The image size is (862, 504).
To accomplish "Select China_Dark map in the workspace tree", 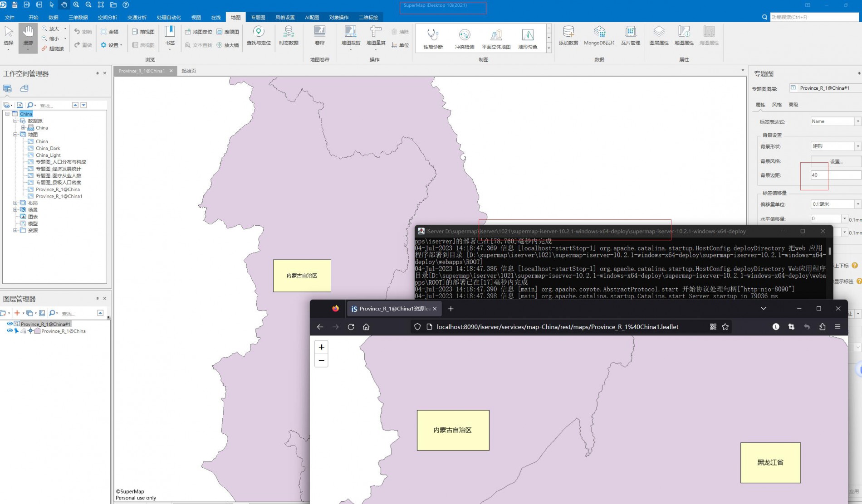I will pos(48,148).
